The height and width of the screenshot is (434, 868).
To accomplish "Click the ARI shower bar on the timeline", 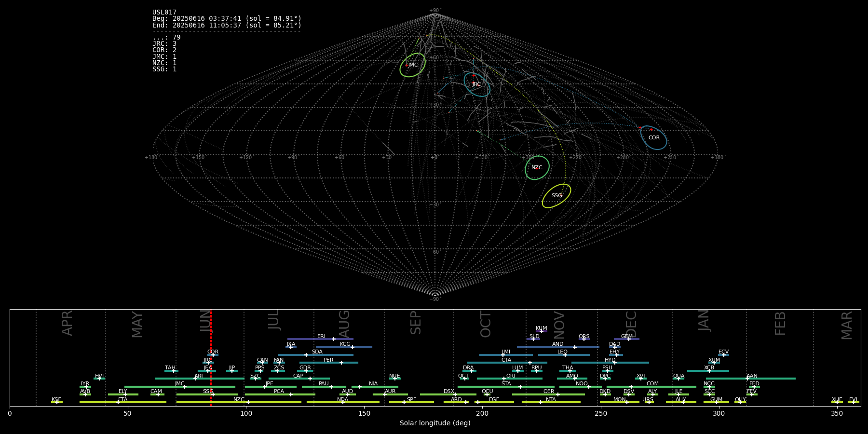I will [x=200, y=379].
